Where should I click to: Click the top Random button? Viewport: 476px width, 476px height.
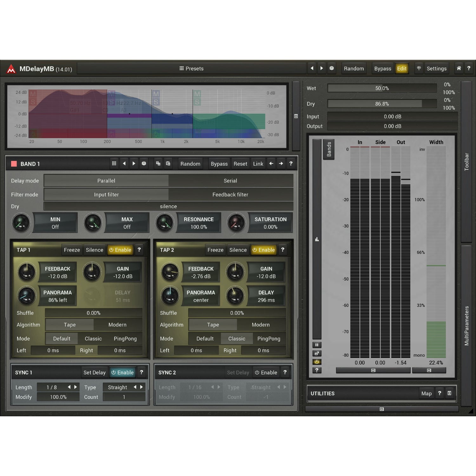[x=354, y=68]
